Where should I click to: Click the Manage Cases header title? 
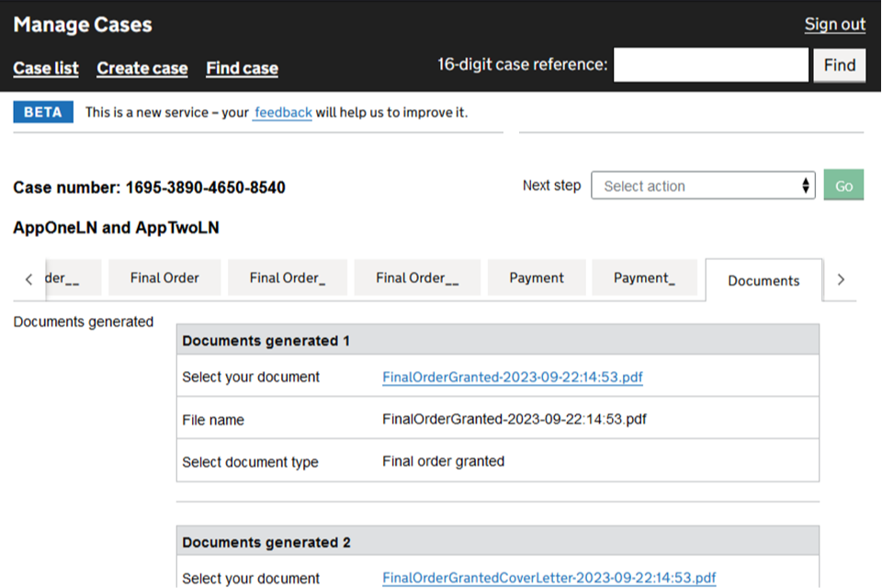83,25
